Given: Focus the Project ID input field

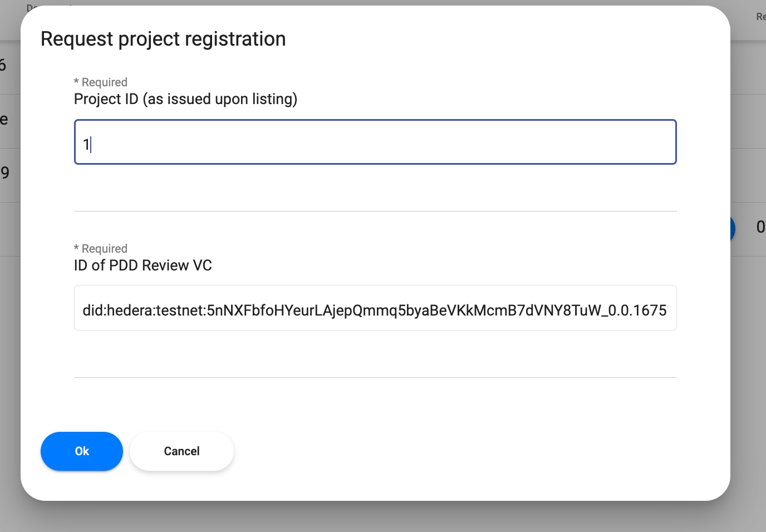Looking at the screenshot, I should tap(375, 142).
